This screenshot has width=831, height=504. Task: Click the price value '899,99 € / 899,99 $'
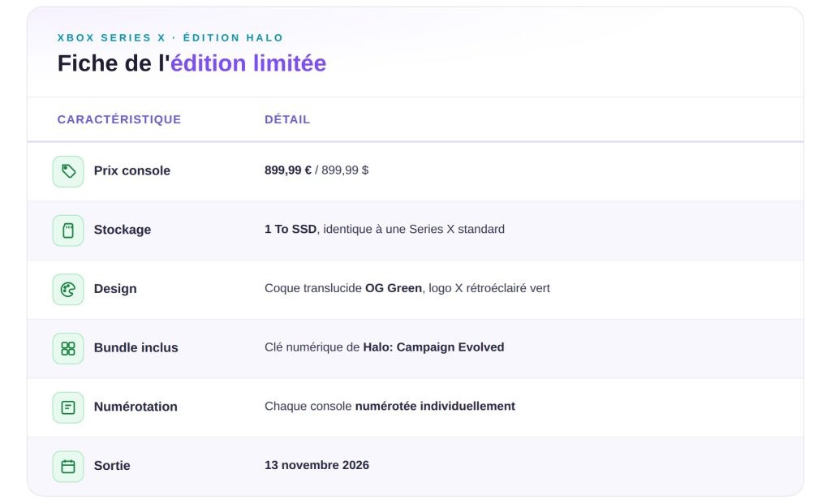(x=316, y=170)
